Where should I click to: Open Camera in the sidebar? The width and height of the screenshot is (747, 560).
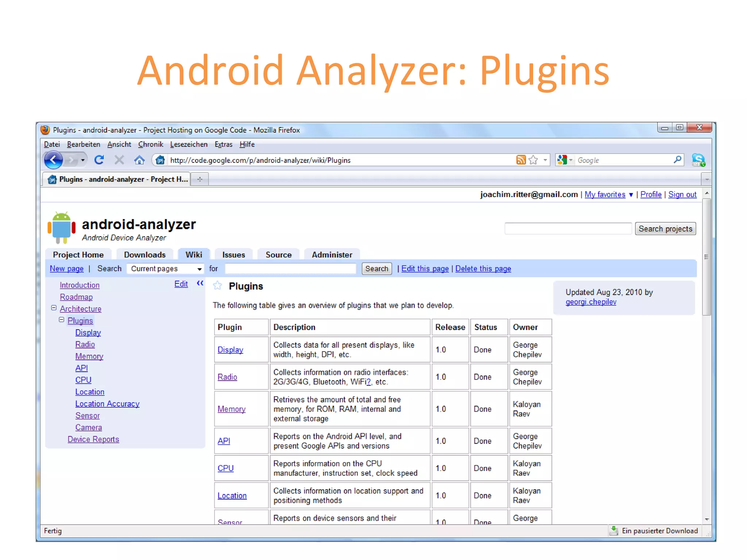coord(89,428)
